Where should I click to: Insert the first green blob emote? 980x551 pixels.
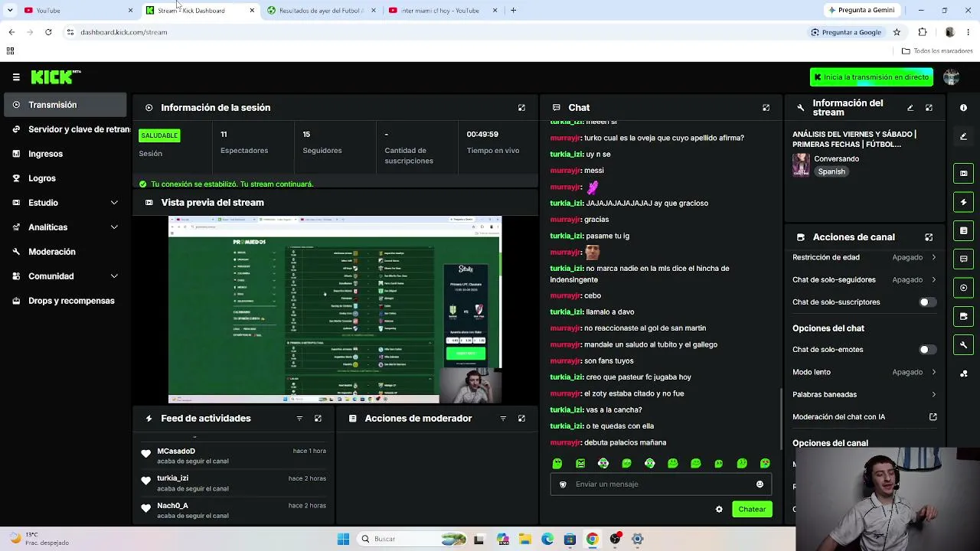click(557, 463)
